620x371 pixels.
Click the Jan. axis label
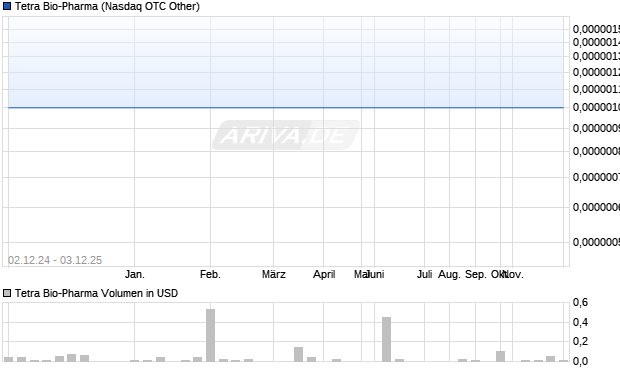pos(135,274)
